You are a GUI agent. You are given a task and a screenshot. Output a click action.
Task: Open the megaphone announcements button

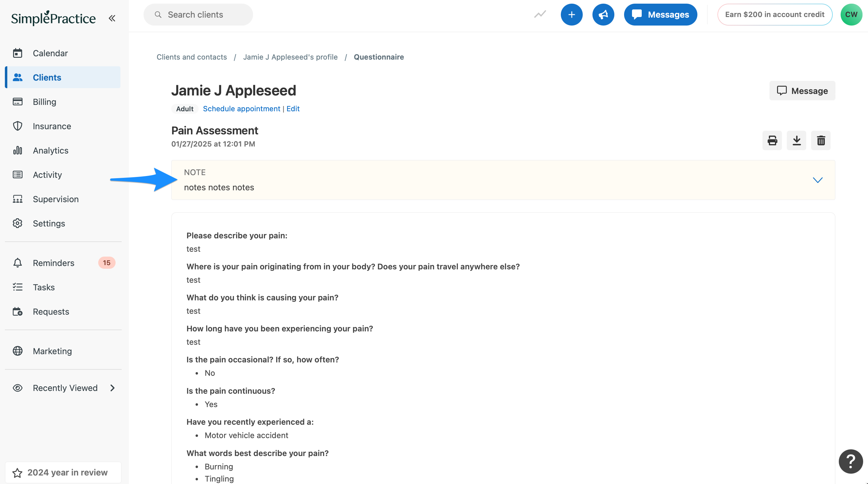(x=603, y=15)
